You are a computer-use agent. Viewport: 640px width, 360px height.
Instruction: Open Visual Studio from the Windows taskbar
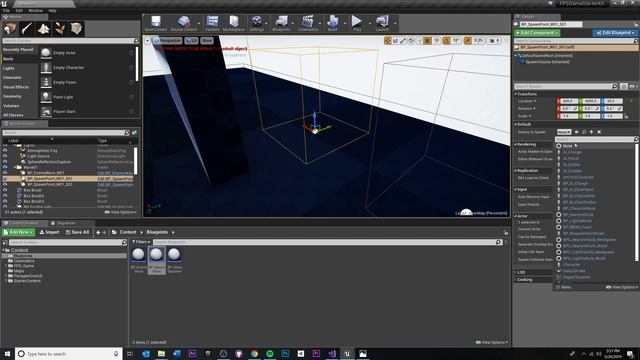[331, 353]
